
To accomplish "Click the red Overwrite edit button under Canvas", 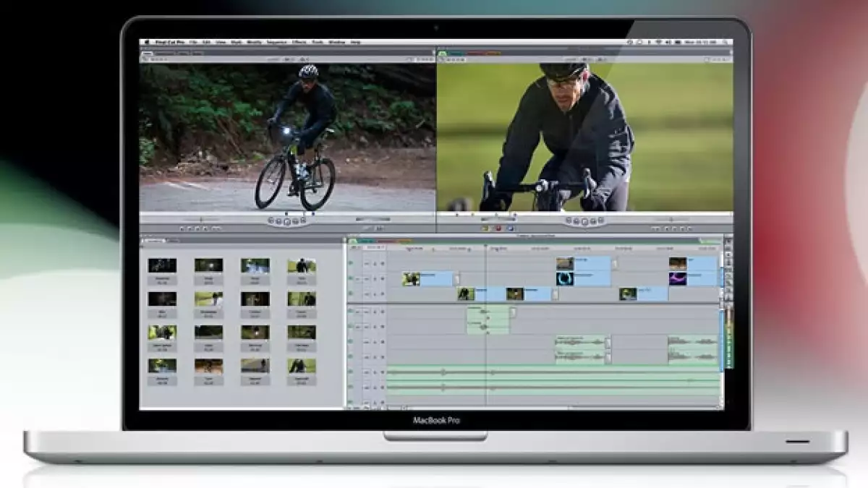I will pyautogui.click(x=498, y=228).
